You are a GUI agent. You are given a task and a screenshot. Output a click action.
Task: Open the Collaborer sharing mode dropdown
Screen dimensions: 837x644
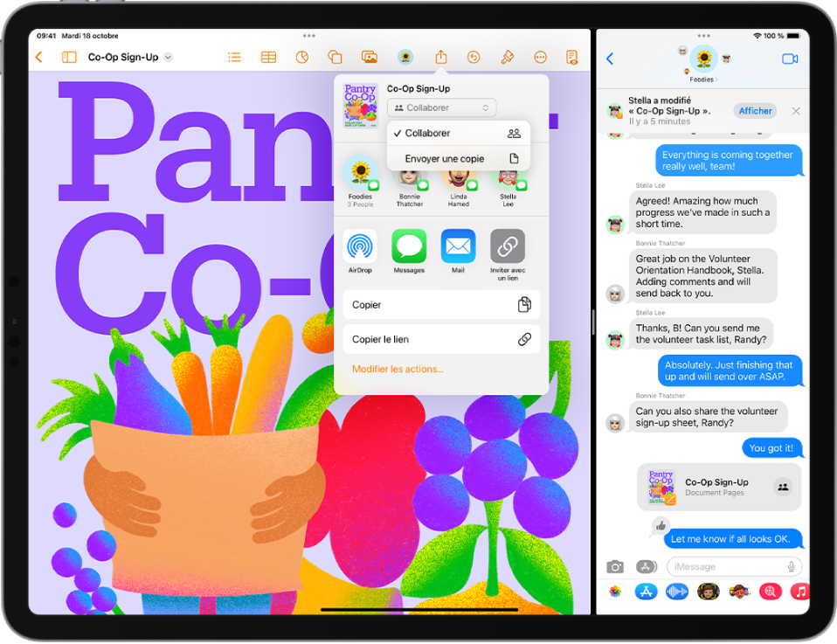click(441, 107)
